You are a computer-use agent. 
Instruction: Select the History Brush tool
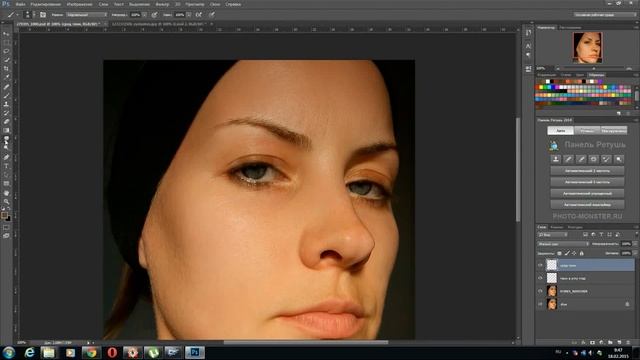(x=6, y=113)
